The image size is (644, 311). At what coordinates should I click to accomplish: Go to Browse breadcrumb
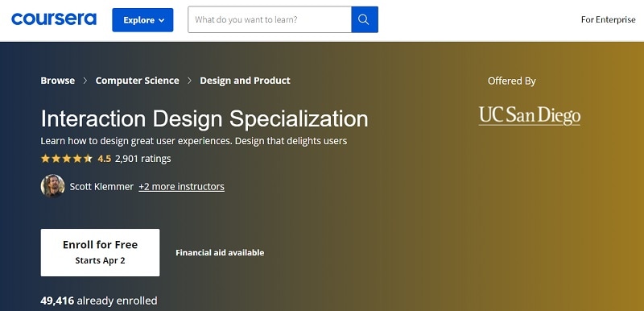coord(57,81)
